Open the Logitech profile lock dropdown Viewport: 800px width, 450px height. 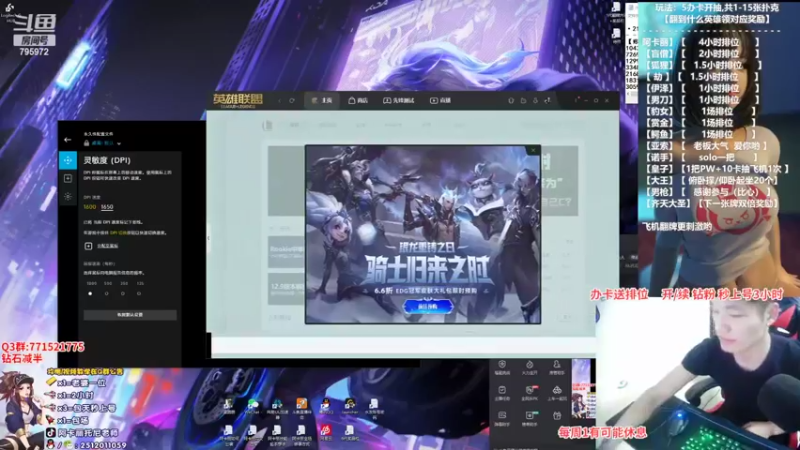click(103, 143)
